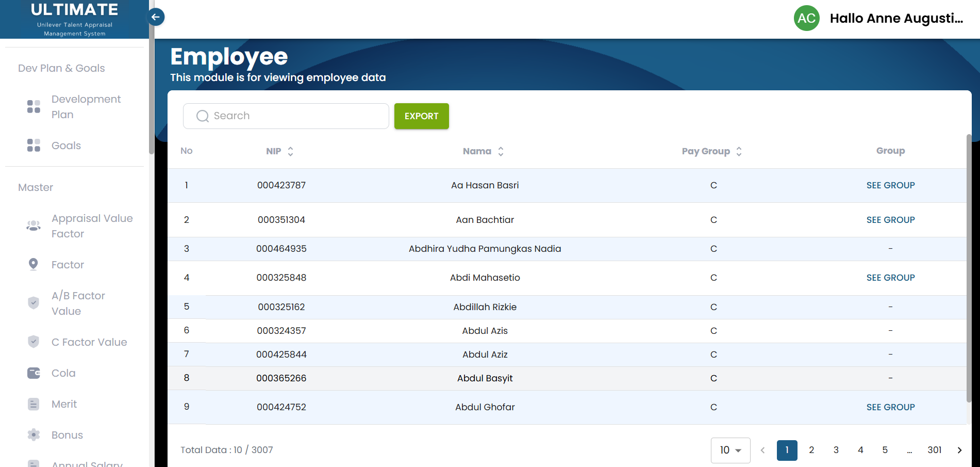Collapse the sidebar with the back arrow
This screenshot has width=980, height=467.
pyautogui.click(x=156, y=17)
